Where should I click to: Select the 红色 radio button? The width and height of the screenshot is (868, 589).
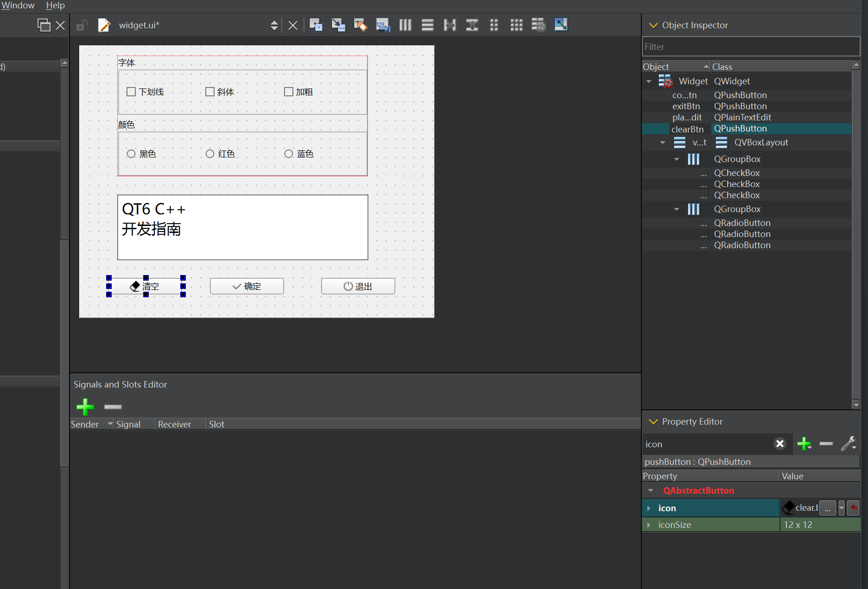[210, 154]
